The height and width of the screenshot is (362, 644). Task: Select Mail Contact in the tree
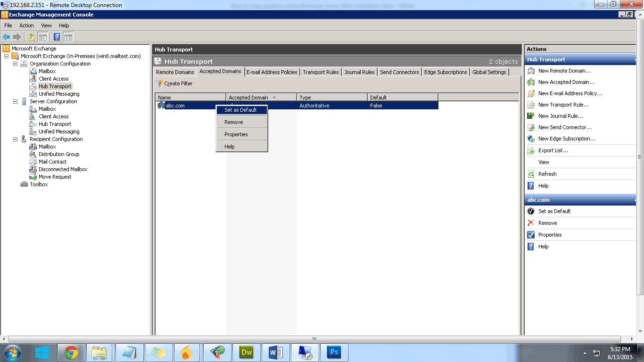click(52, 162)
